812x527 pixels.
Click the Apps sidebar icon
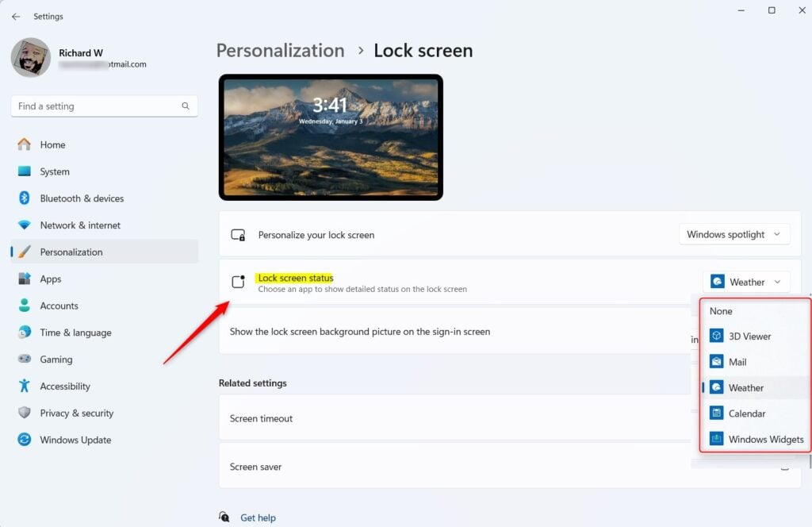(x=25, y=279)
